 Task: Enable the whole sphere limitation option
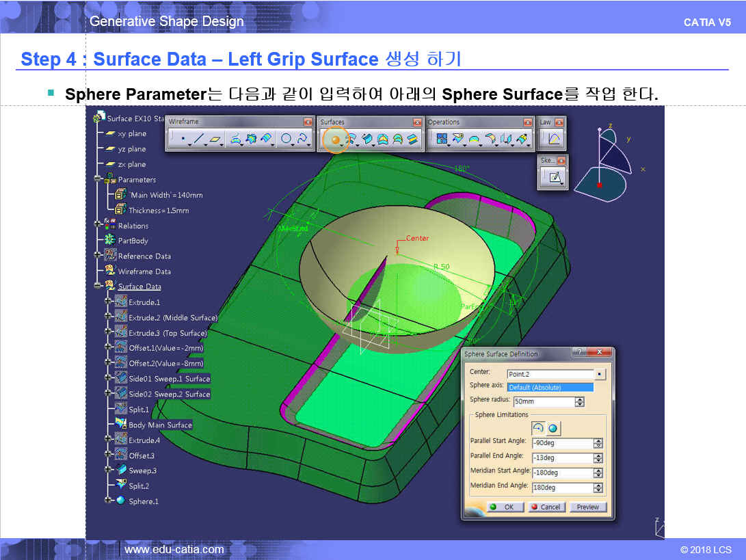point(552,428)
